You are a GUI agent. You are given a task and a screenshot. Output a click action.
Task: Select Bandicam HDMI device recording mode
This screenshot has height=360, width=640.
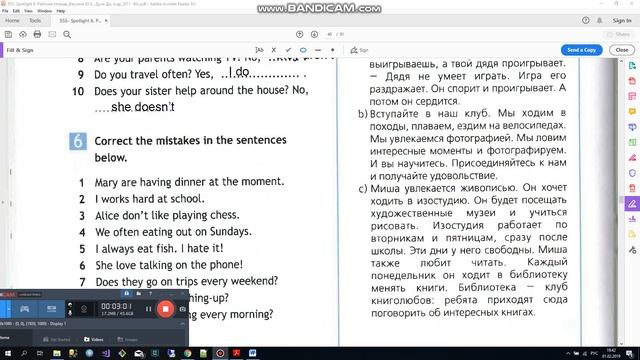[51, 309]
